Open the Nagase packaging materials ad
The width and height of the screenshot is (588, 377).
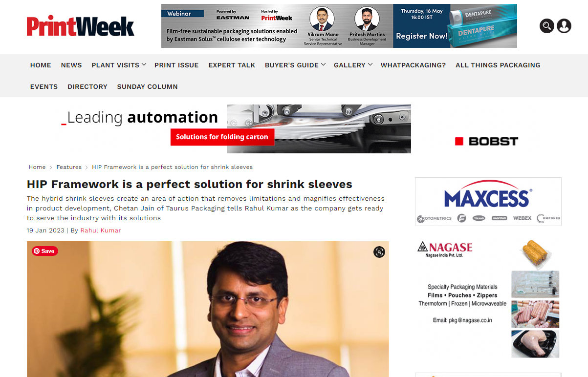click(x=488, y=299)
